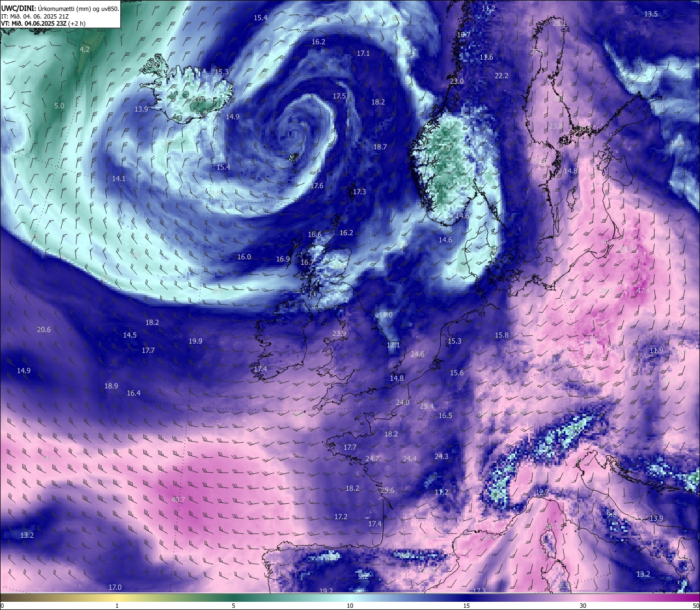
Task: Click the 'VT: Mið. 04.06.2025 23Z (+2 h)' line
Action: [43, 24]
